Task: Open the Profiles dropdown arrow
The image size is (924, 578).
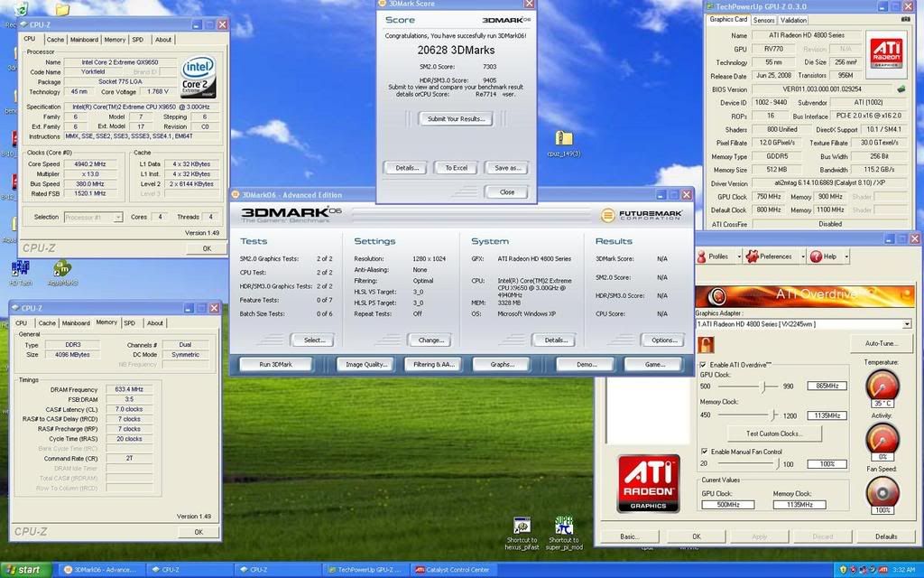Action: [738, 256]
